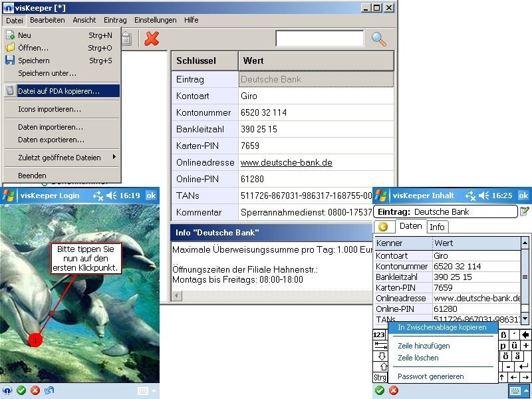Click the ü key on PDA keyboard
Viewport: 532px width, 399px height.
(x=514, y=346)
